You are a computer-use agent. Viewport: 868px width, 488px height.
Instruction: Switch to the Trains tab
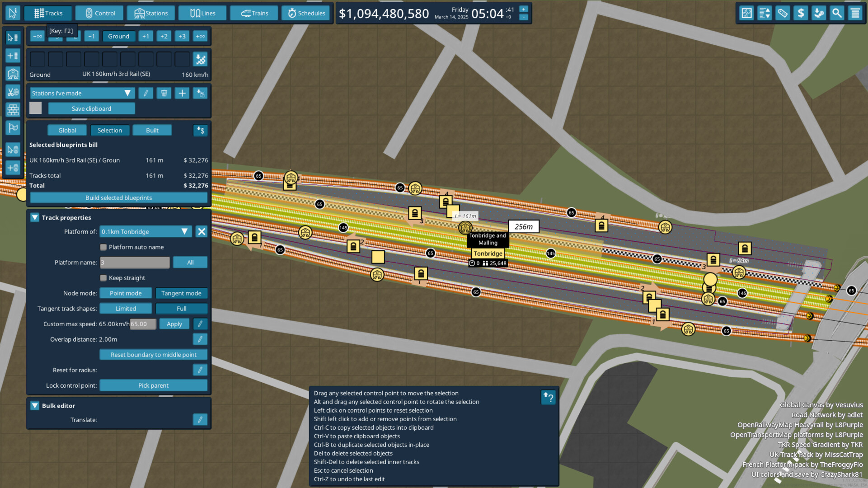click(x=254, y=13)
